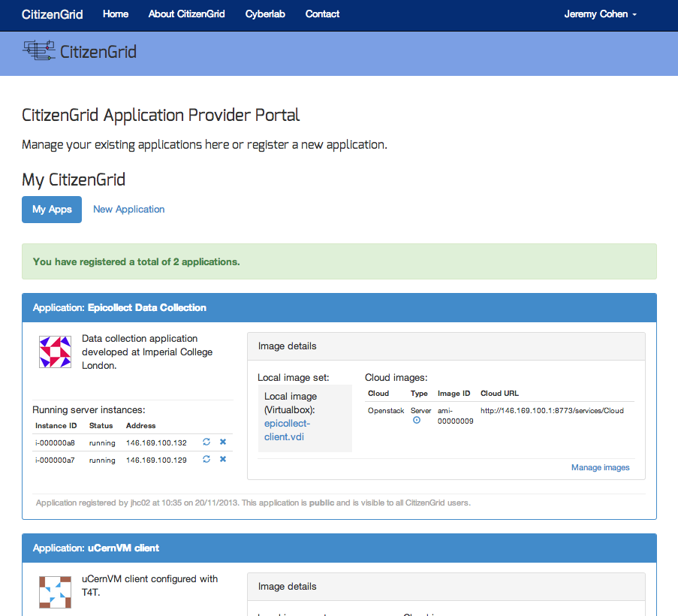
Task: Select instance ID i-000000a8
Action: 55,443
